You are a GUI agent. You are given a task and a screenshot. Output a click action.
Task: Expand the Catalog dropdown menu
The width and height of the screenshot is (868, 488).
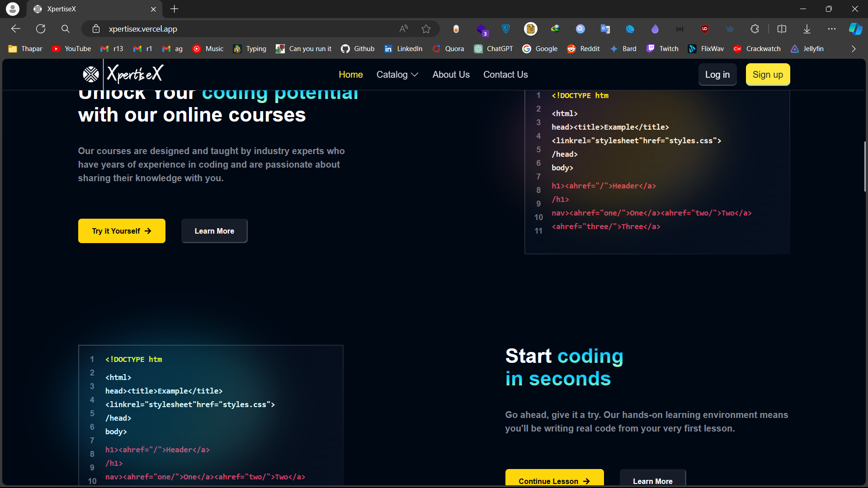(397, 75)
